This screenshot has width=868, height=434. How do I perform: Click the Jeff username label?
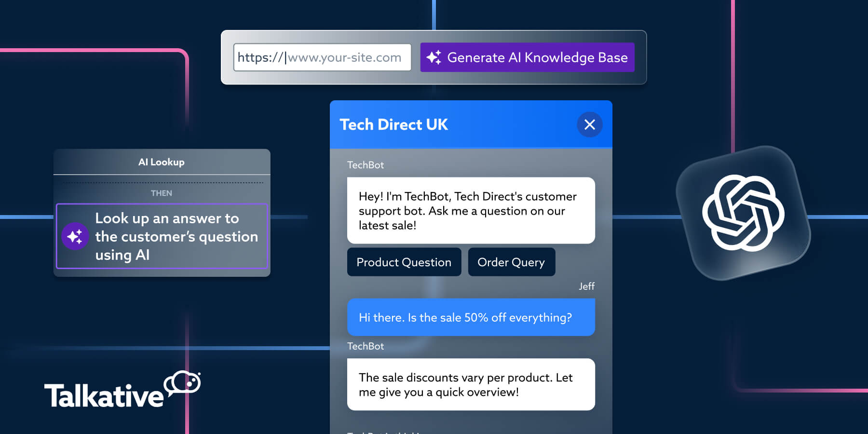pos(587,286)
